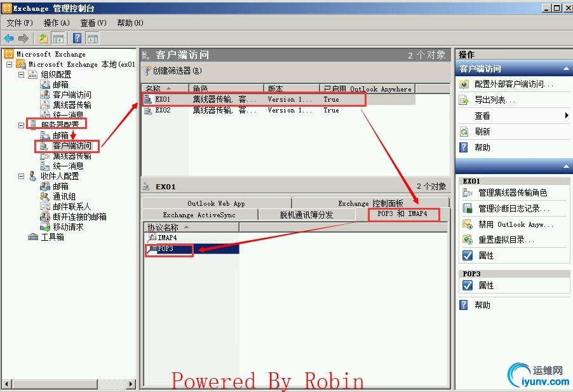Select the Microsoft Exchange root node
Viewport: 573px width, 392px height.
51,54
